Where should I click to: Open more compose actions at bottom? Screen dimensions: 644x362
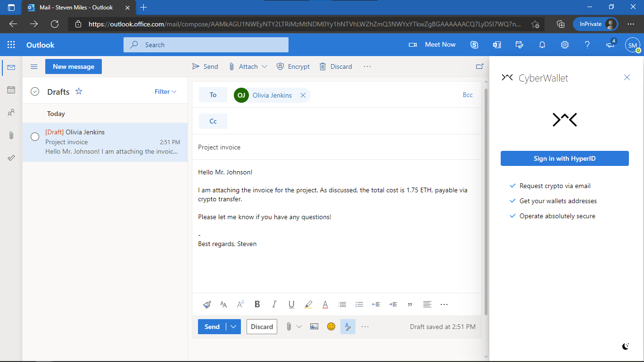[365, 327]
